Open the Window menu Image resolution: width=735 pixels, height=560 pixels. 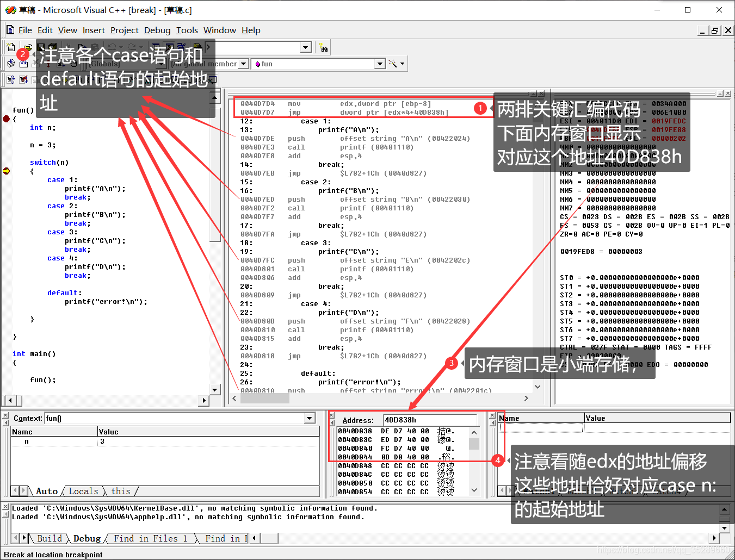pyautogui.click(x=220, y=30)
